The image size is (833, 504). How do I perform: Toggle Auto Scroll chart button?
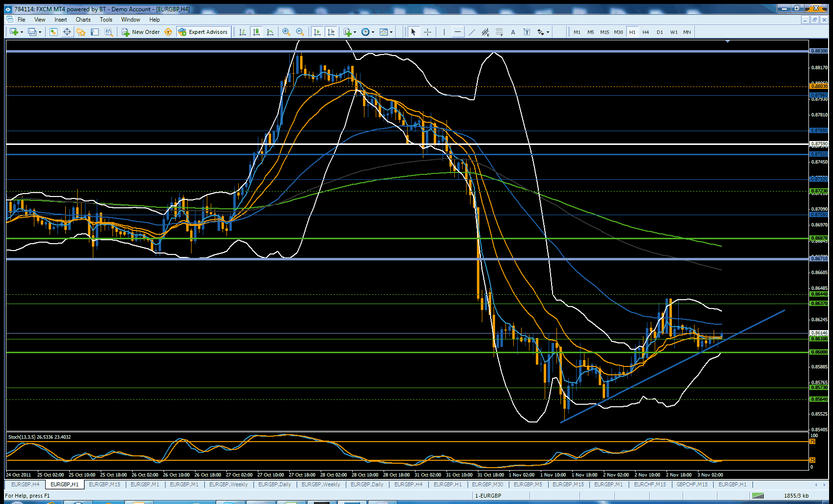click(317, 32)
